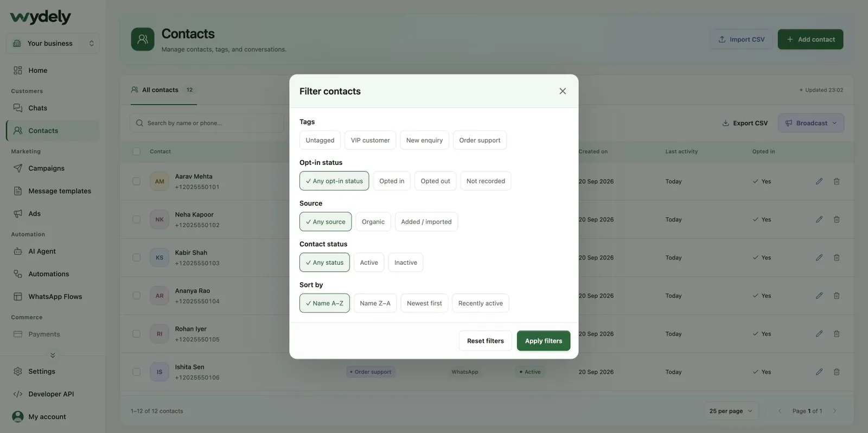Open My account menu item
This screenshot has height=433, width=868.
pyautogui.click(x=53, y=417)
